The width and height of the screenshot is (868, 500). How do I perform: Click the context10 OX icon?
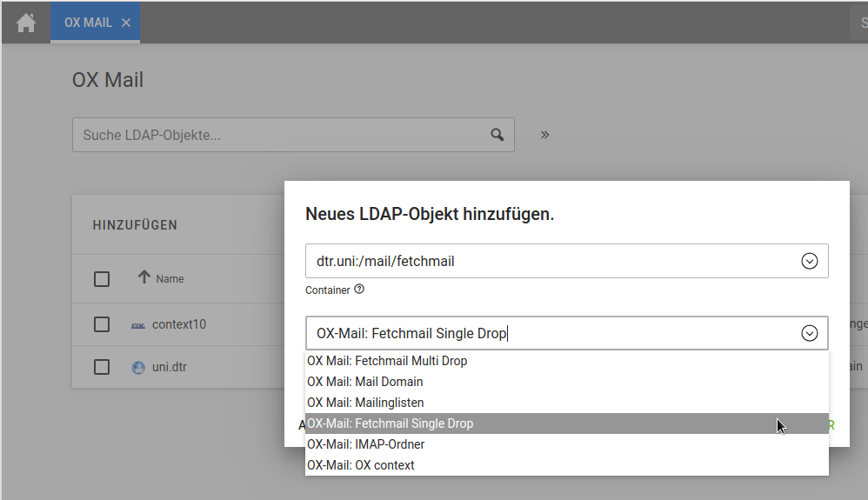coord(137,325)
